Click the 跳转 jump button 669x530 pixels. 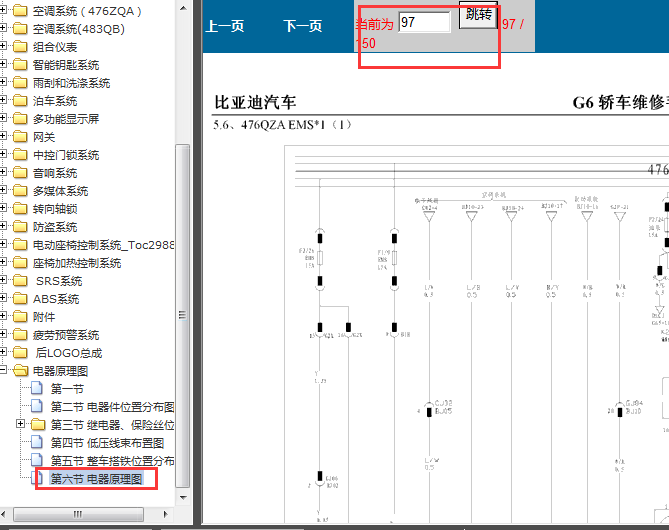(478, 15)
